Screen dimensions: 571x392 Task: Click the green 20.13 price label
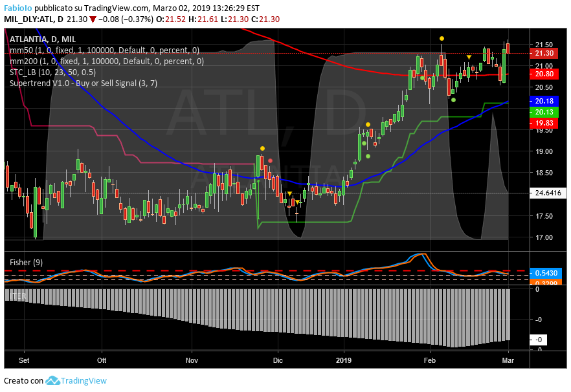[x=544, y=112]
